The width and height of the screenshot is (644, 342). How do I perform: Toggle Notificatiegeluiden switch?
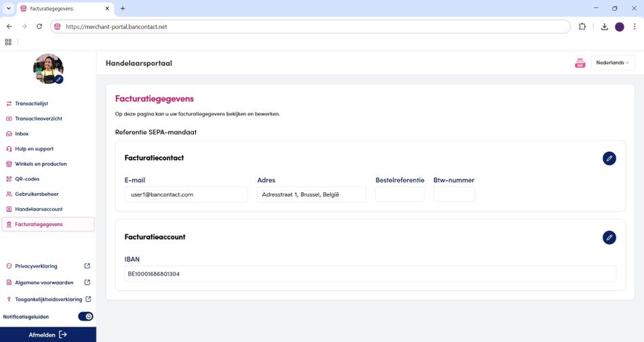coord(85,316)
